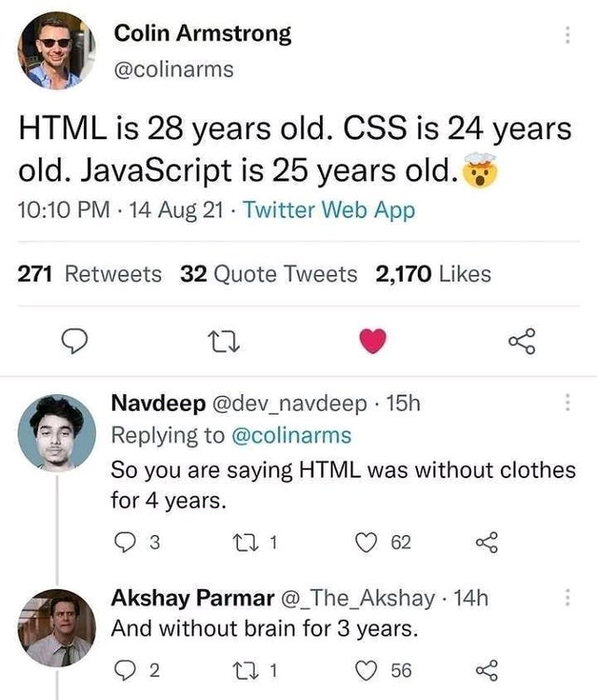The height and width of the screenshot is (700, 597).
Task: Share Akshay Parmar's reply
Action: 485,670
